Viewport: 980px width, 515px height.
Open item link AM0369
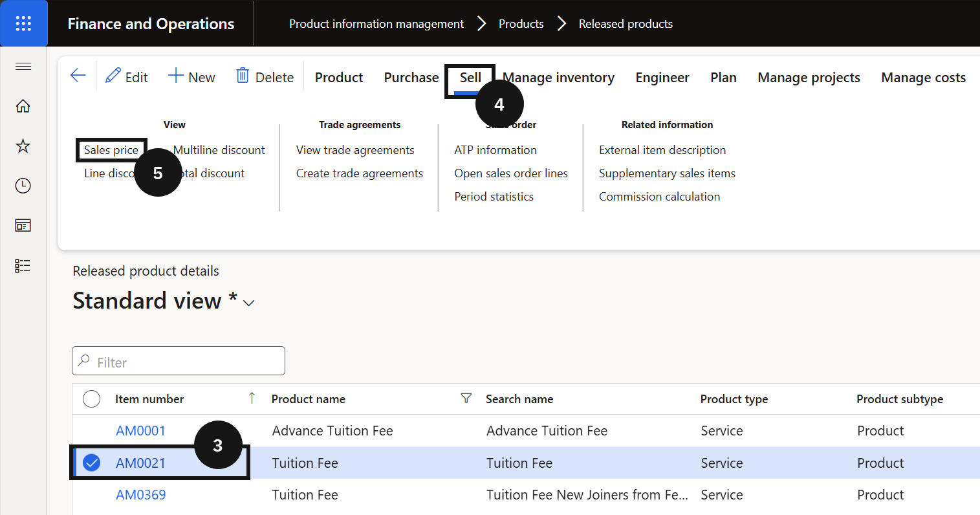click(141, 495)
